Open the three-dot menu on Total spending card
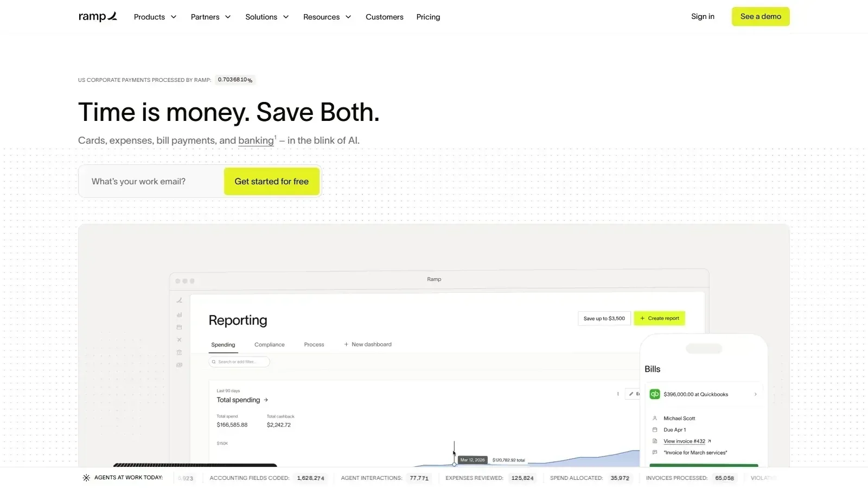The image size is (868, 488). tap(618, 394)
